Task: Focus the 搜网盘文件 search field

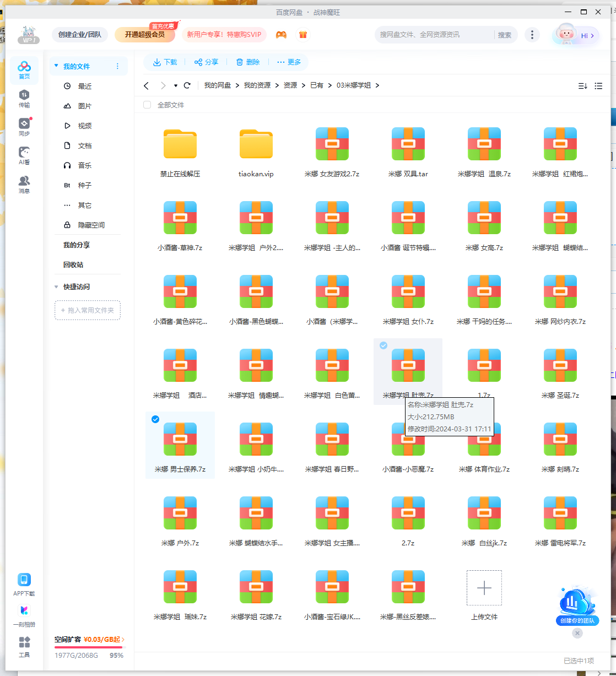Action: [435, 35]
